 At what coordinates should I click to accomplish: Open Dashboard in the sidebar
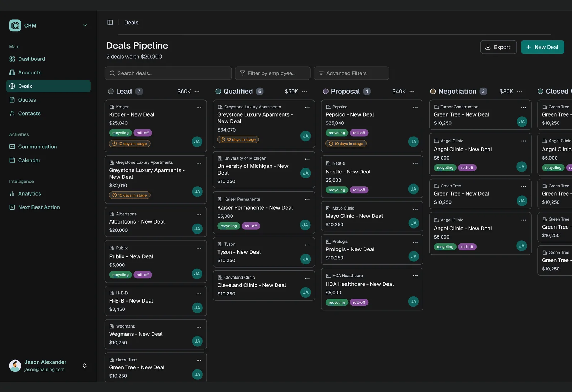click(x=48, y=59)
